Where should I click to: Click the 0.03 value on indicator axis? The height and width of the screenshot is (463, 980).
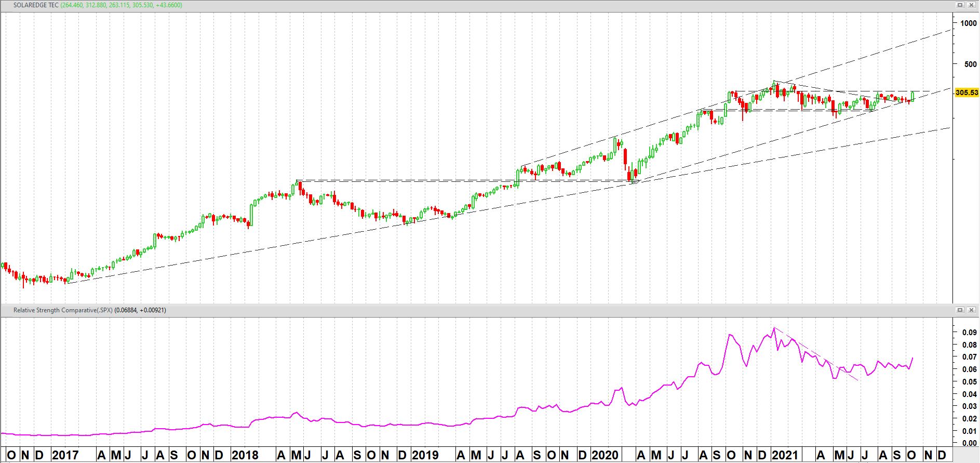[970, 406]
